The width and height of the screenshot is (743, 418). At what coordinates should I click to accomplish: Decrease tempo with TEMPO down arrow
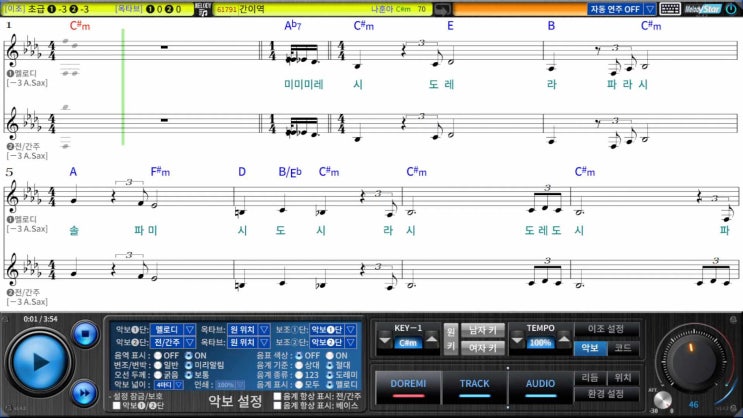click(517, 340)
